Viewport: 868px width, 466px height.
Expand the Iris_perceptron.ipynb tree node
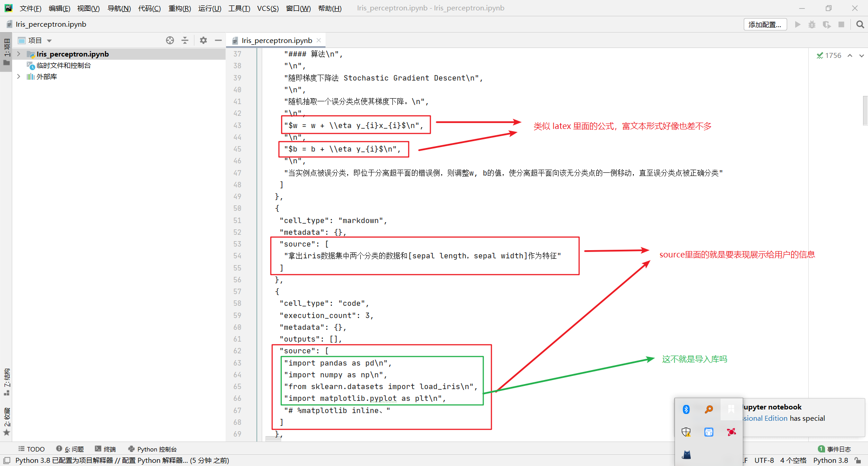click(19, 54)
